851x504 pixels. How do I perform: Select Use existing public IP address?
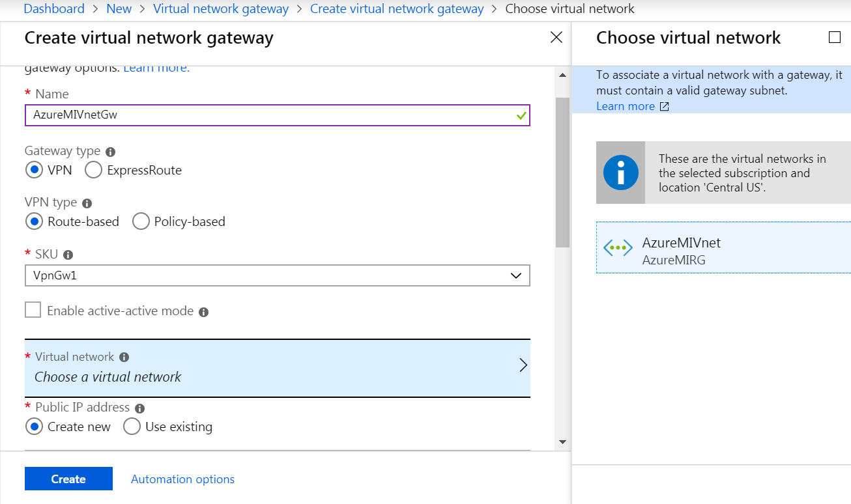[132, 427]
